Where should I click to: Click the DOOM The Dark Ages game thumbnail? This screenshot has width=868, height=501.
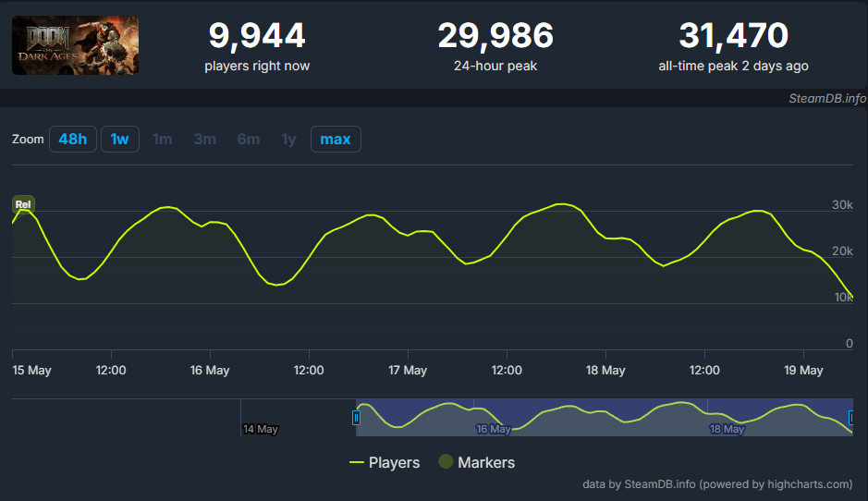(x=75, y=45)
